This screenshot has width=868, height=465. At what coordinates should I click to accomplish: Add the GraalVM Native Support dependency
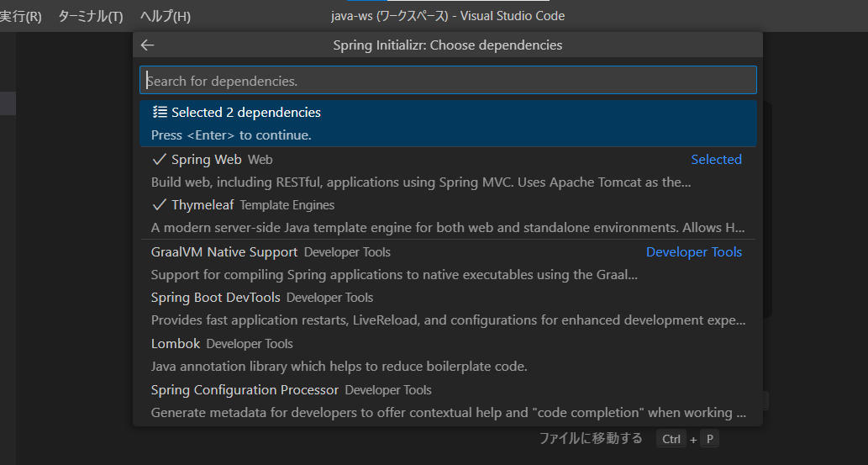coord(224,252)
